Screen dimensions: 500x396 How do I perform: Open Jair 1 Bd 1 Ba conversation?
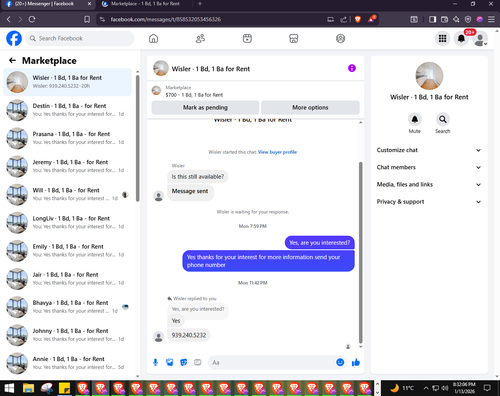(68, 279)
